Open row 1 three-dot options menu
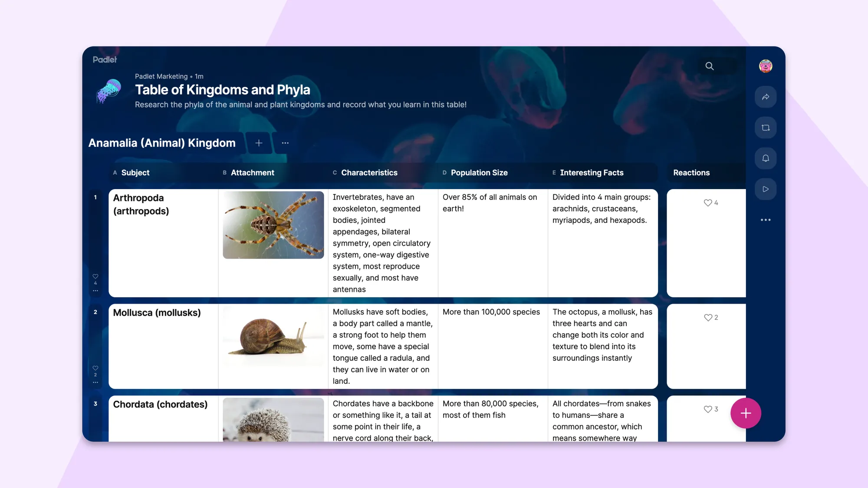868x488 pixels. [x=95, y=291]
